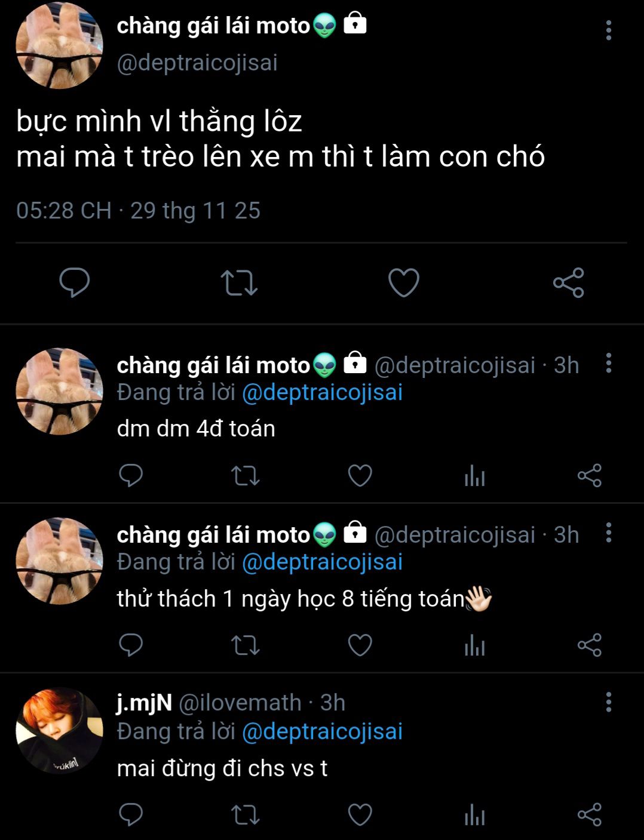Like j.mjN's reply 'mai đừng đi chs'

[x=360, y=815]
